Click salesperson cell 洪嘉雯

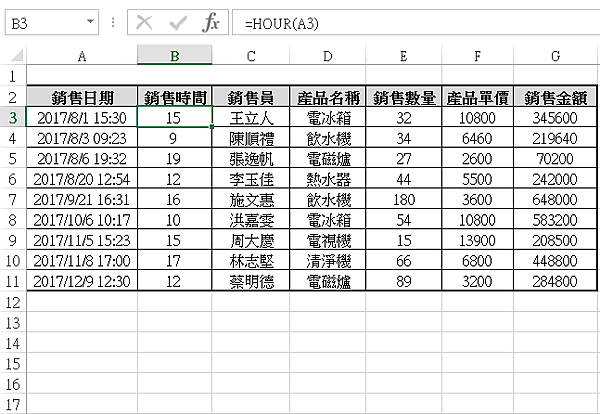pyautogui.click(x=251, y=220)
